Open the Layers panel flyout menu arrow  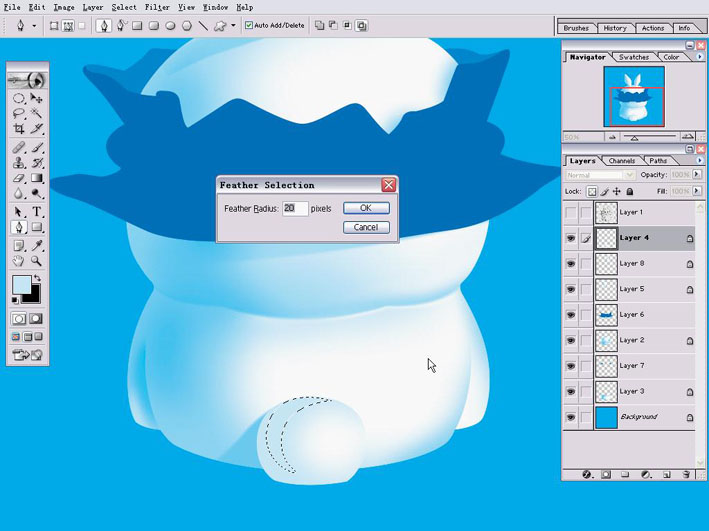tap(700, 161)
